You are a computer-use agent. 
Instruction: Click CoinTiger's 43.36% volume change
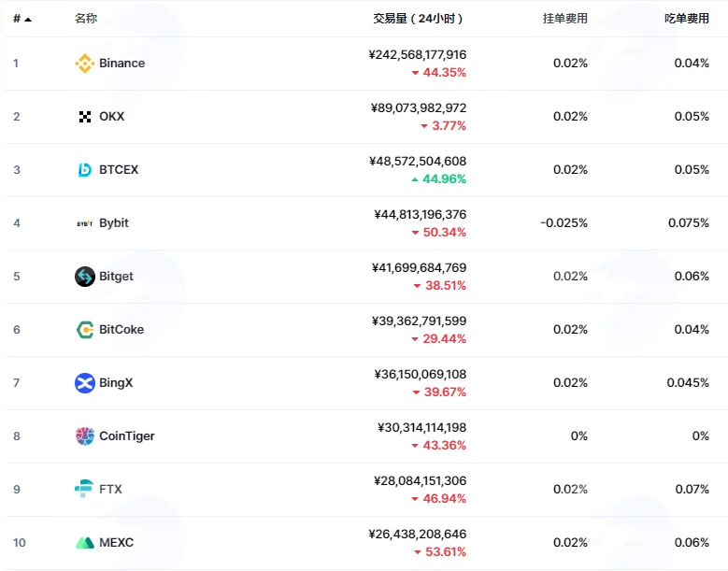tap(438, 446)
